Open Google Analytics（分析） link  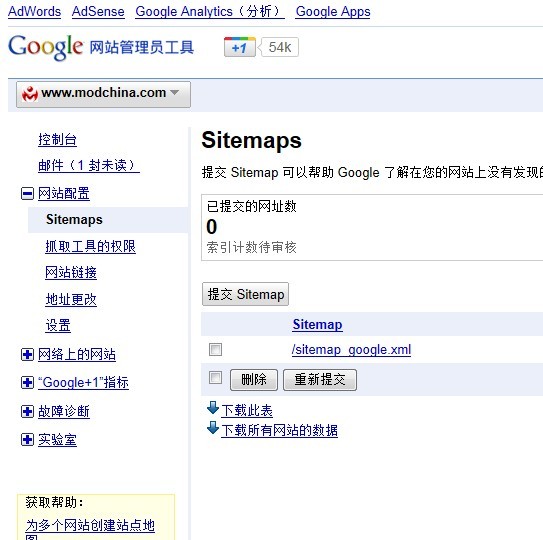point(210,11)
